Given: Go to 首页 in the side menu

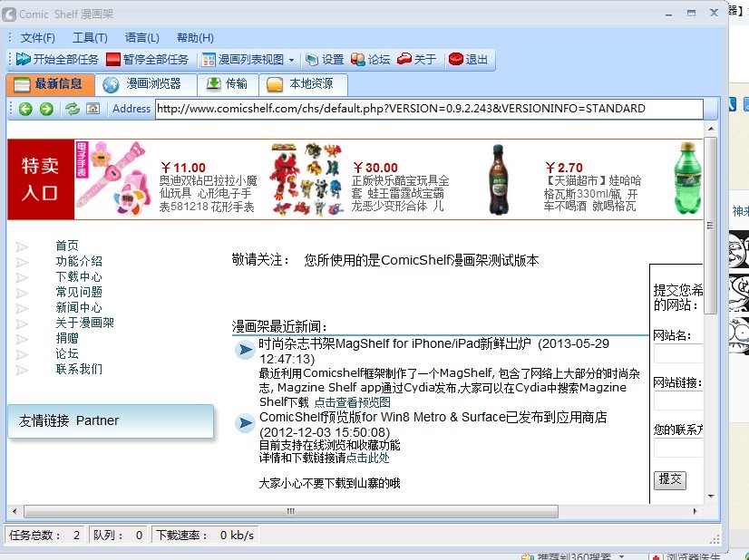Looking at the screenshot, I should (x=67, y=246).
